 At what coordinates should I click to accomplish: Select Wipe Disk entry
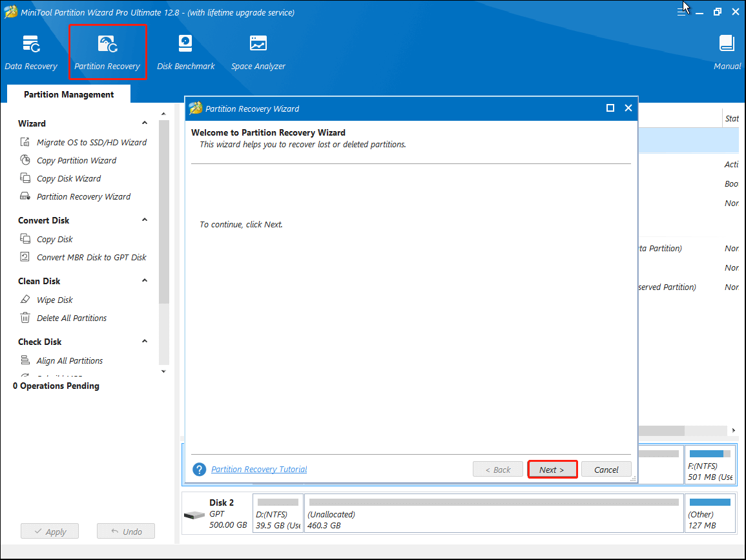coord(55,300)
